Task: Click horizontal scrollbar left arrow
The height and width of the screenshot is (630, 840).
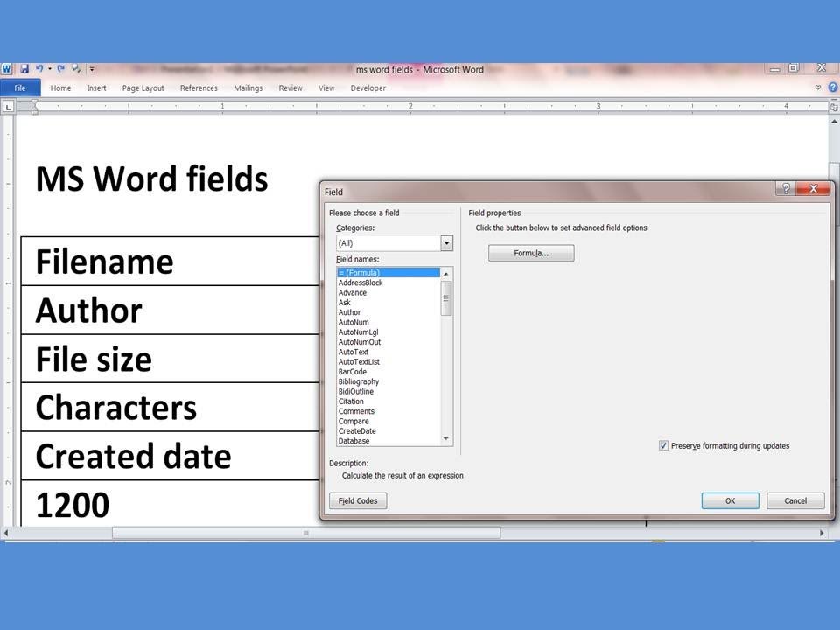Action: 6,533
